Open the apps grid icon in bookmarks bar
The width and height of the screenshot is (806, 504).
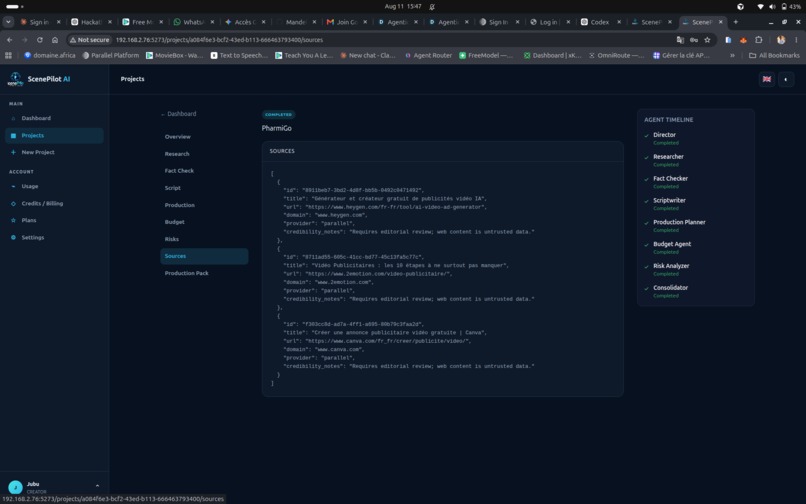tap(8, 56)
